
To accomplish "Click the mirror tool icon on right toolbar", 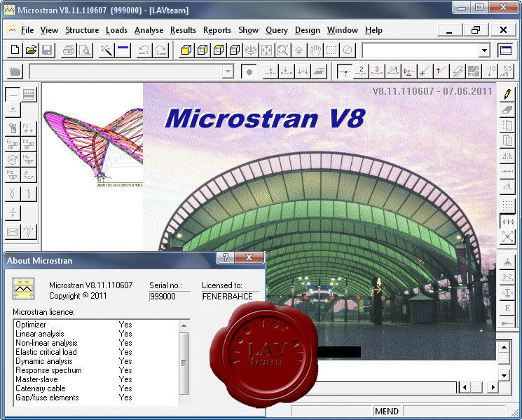I will [x=507, y=156].
